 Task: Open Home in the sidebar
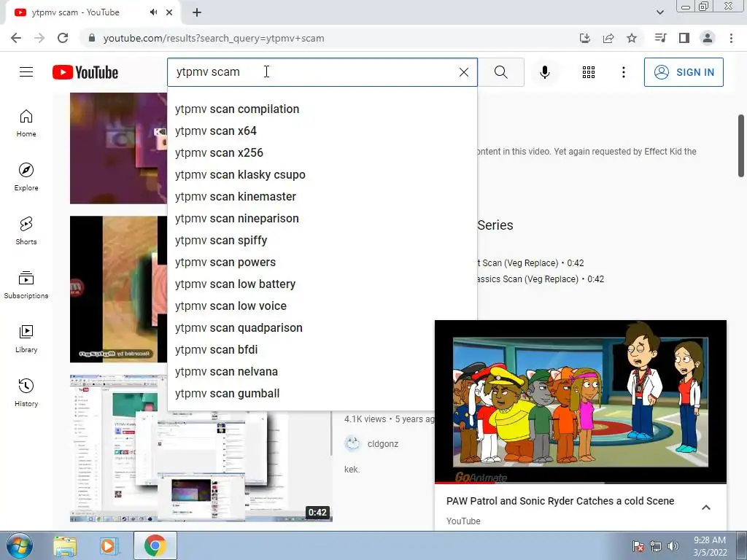(26, 122)
